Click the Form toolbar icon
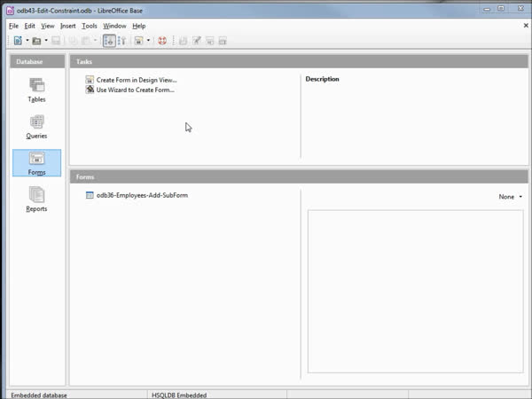This screenshot has width=532, height=399. click(139, 41)
